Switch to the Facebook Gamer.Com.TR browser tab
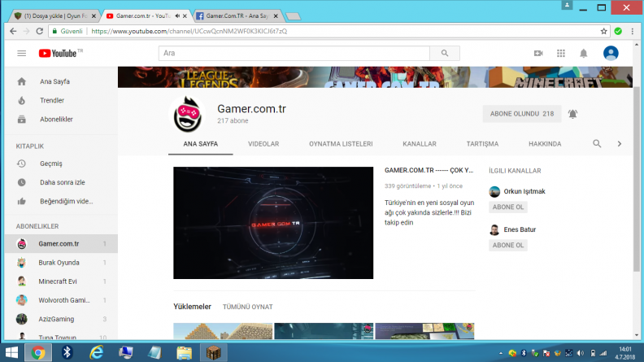Viewport: 644px width, 362px height. (x=237, y=16)
